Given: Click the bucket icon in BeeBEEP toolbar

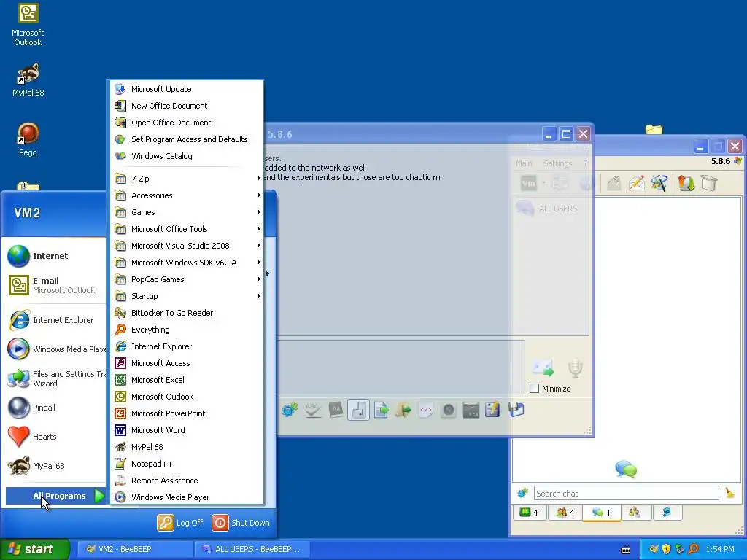Looking at the screenshot, I should coord(709,183).
